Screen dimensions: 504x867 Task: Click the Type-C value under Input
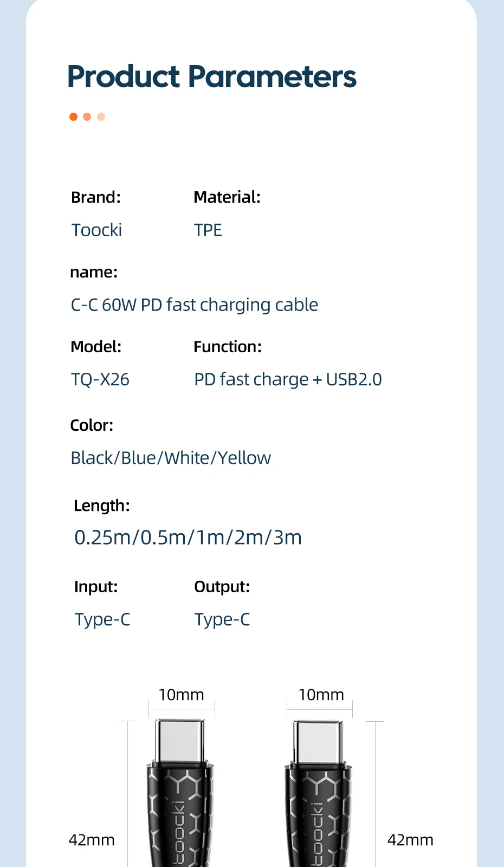coord(102,619)
